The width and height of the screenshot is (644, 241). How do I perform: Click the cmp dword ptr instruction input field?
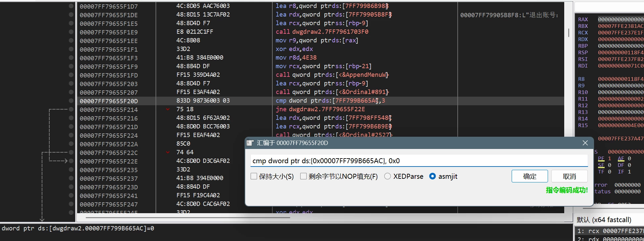tap(419, 161)
